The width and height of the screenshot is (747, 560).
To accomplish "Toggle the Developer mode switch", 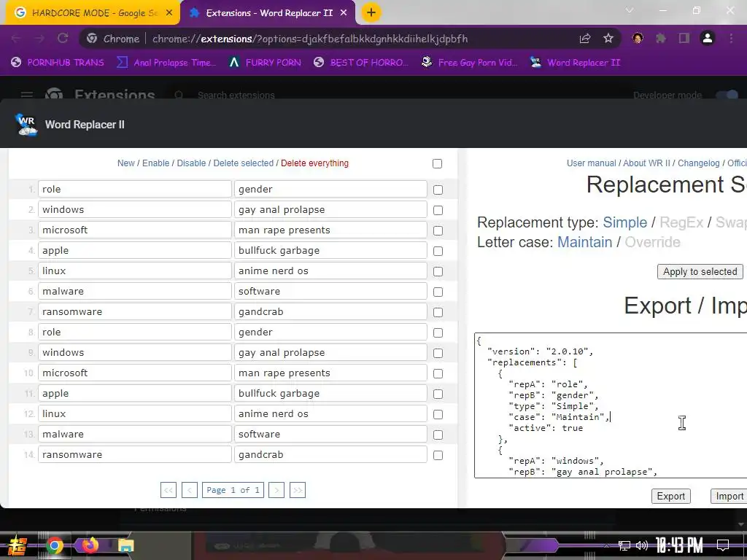I will (728, 96).
